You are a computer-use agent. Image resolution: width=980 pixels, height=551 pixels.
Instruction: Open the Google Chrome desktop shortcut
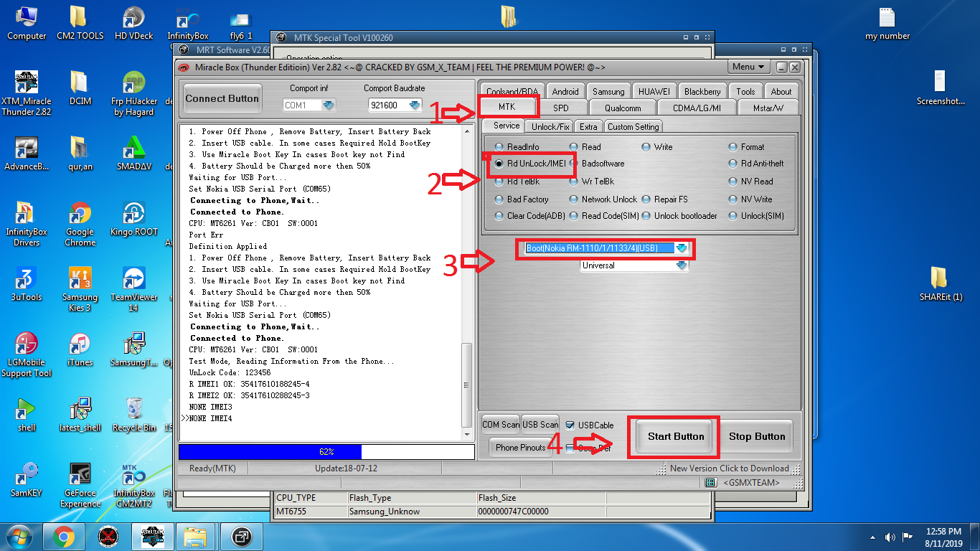pyautogui.click(x=80, y=225)
